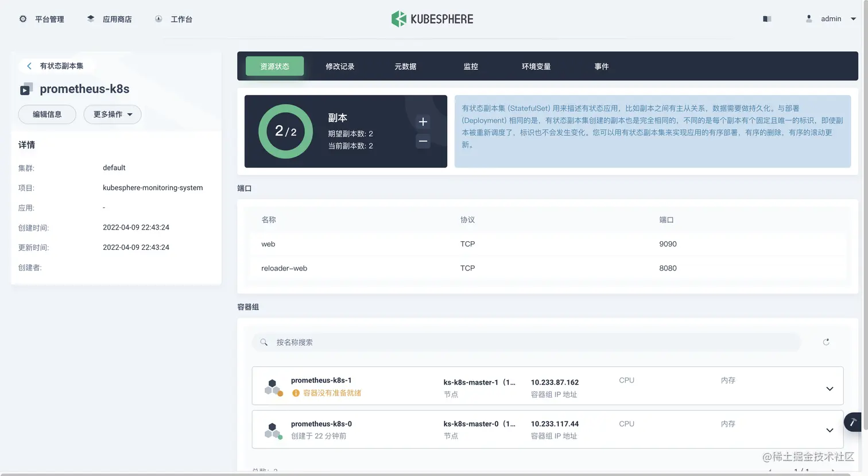868x476 pixels.
Task: Click the search magnifier icon
Action: pyautogui.click(x=264, y=342)
